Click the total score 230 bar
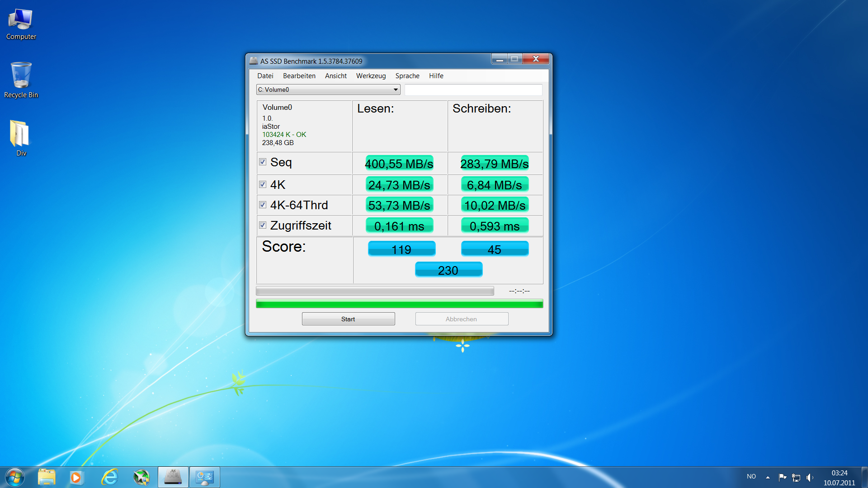This screenshot has height=488, width=868. click(x=448, y=270)
